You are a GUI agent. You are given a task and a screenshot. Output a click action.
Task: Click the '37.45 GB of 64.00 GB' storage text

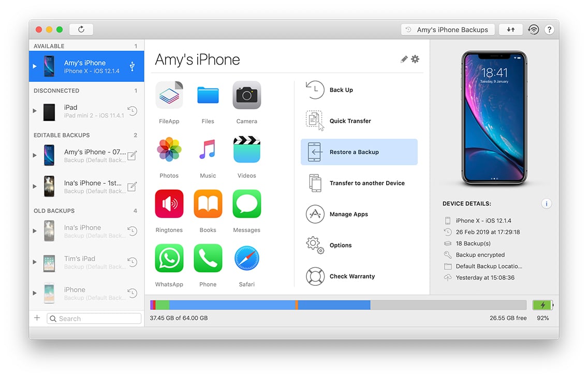tap(179, 318)
